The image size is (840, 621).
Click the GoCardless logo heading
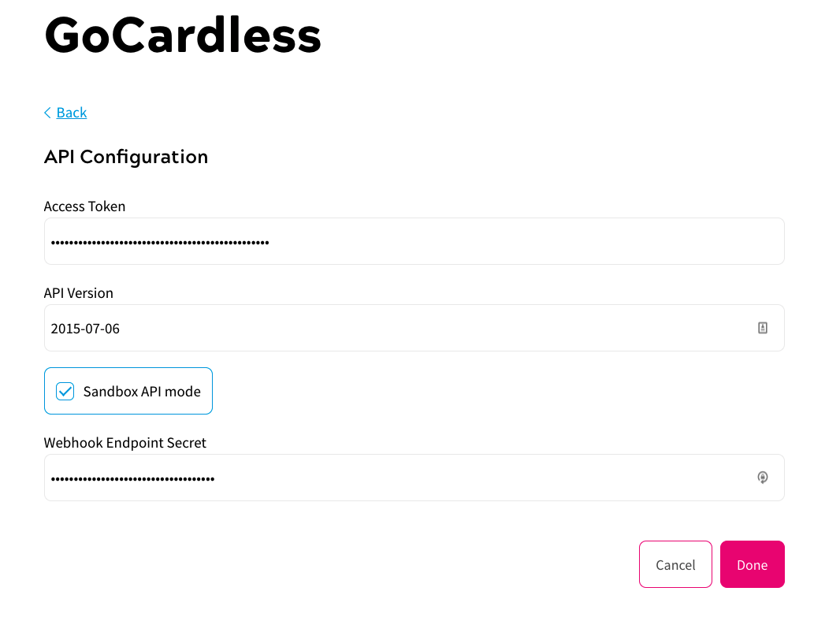(x=182, y=35)
